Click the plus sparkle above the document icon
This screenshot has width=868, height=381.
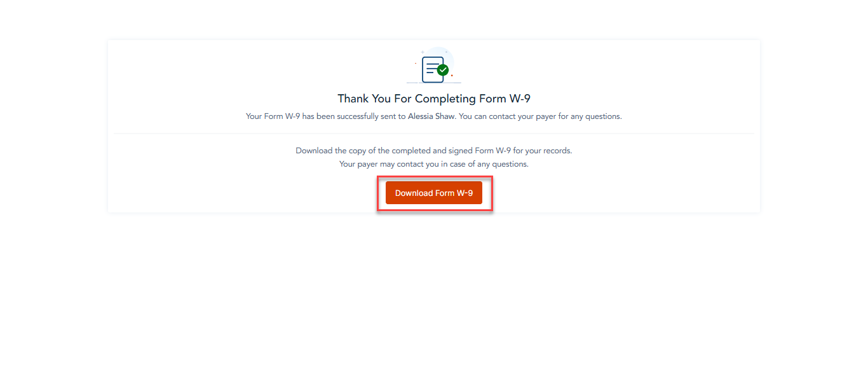coord(422,52)
